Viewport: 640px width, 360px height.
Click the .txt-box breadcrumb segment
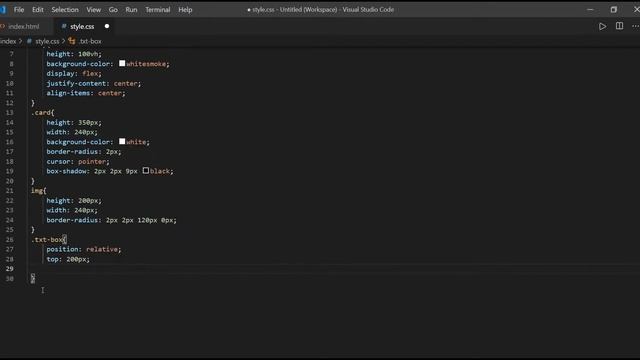pyautogui.click(x=90, y=41)
